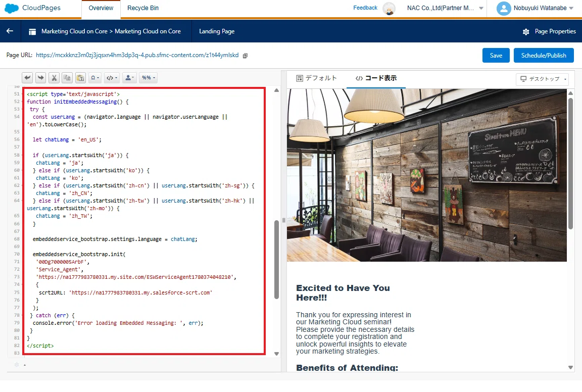The width and height of the screenshot is (582, 392).
Task: Open the omega special characters dropdown
Action: (95, 78)
